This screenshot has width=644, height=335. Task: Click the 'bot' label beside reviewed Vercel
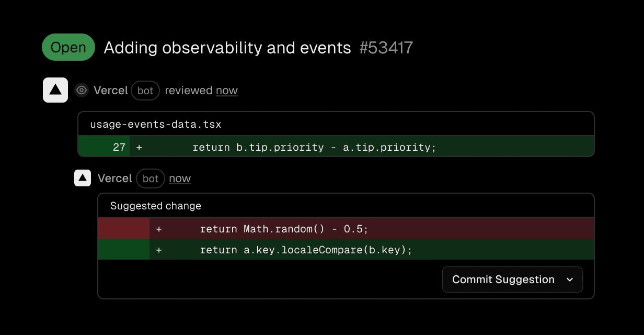(145, 91)
